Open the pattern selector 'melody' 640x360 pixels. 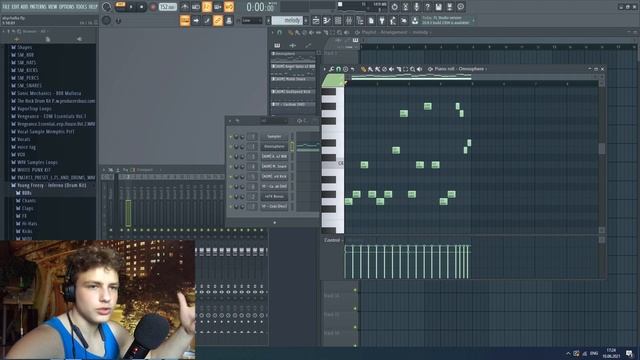point(288,20)
